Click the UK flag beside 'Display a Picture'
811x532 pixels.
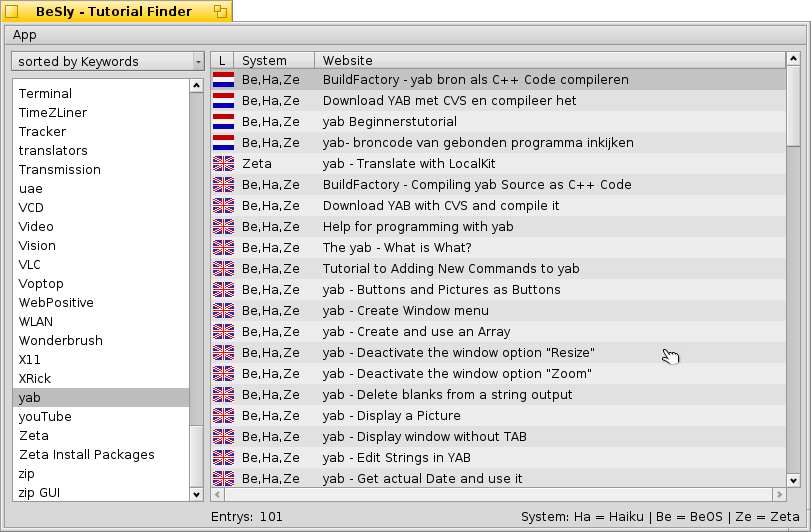pos(223,415)
